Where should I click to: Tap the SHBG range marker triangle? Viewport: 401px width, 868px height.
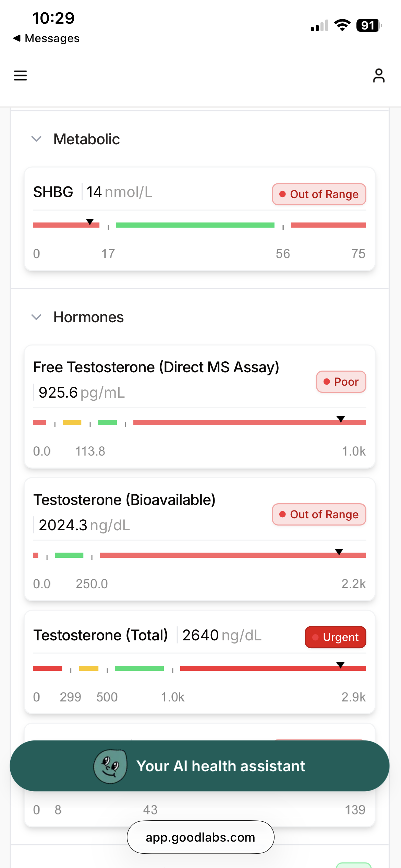point(90,222)
